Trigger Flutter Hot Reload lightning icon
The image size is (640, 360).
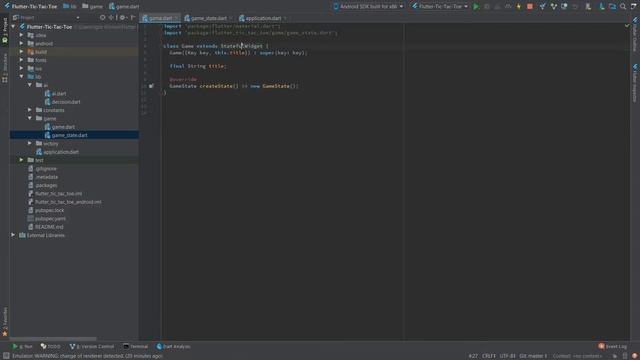(x=519, y=7)
